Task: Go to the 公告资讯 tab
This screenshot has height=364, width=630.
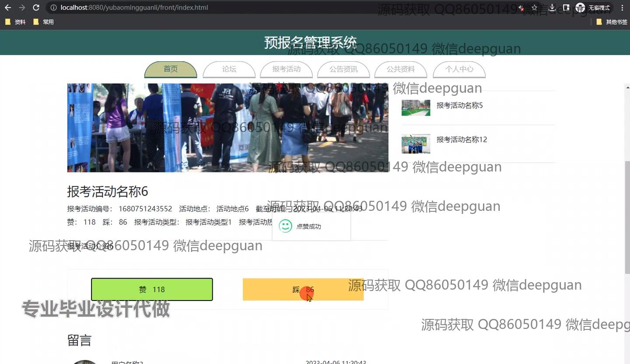Action: point(343,69)
